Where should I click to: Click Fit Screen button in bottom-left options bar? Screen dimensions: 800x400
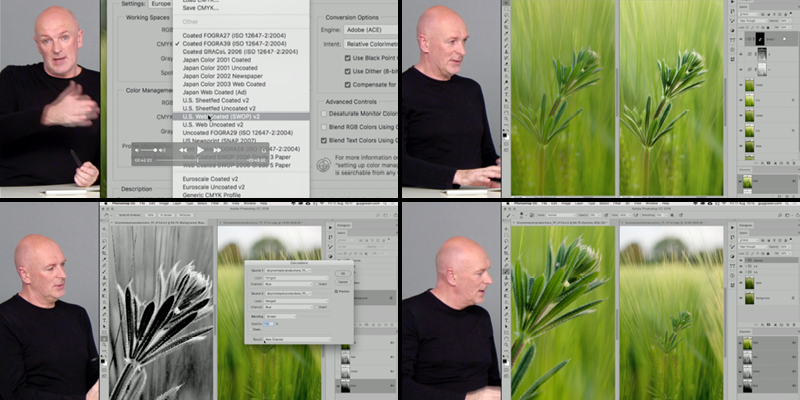[x=166, y=215]
